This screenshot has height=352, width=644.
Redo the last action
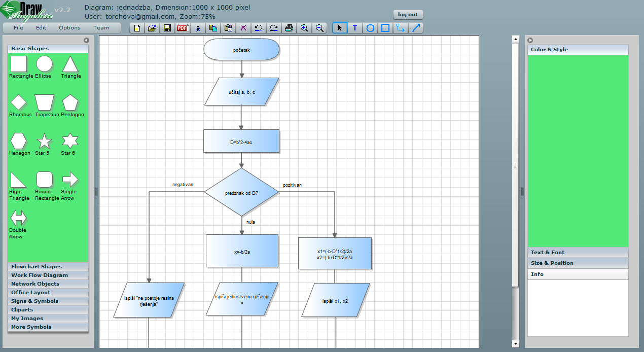[x=274, y=28]
